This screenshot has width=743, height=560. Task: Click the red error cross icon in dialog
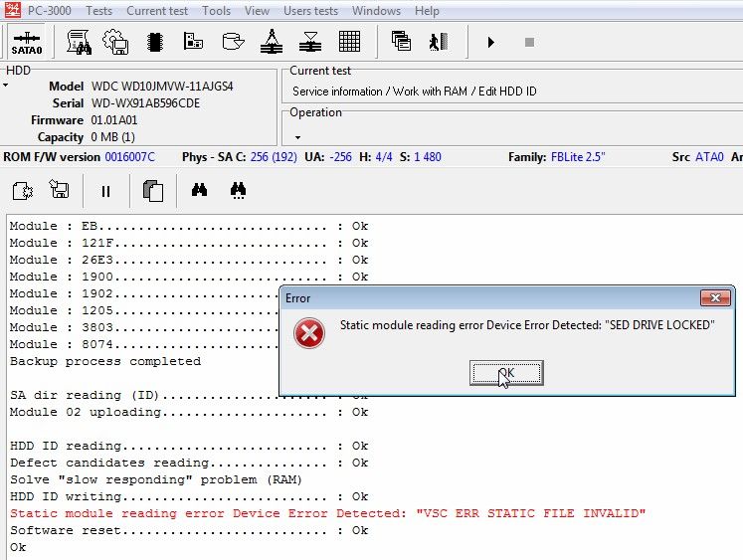tap(309, 333)
